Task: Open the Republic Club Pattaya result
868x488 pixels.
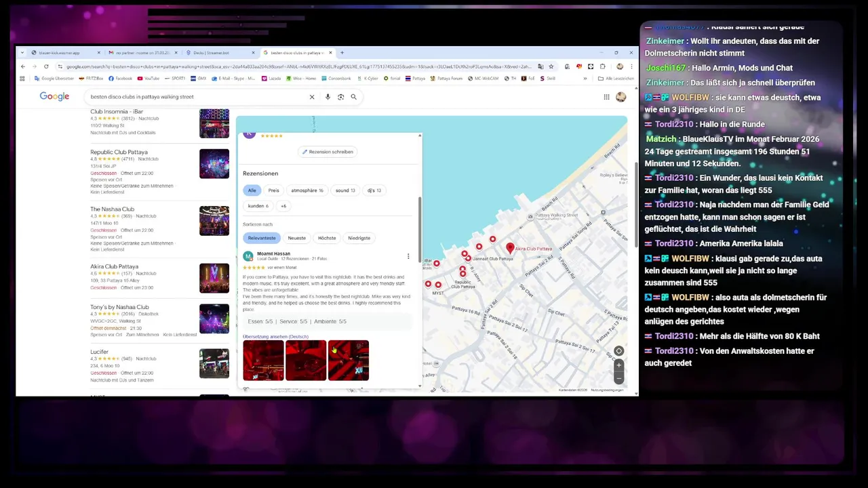Action: [x=119, y=152]
